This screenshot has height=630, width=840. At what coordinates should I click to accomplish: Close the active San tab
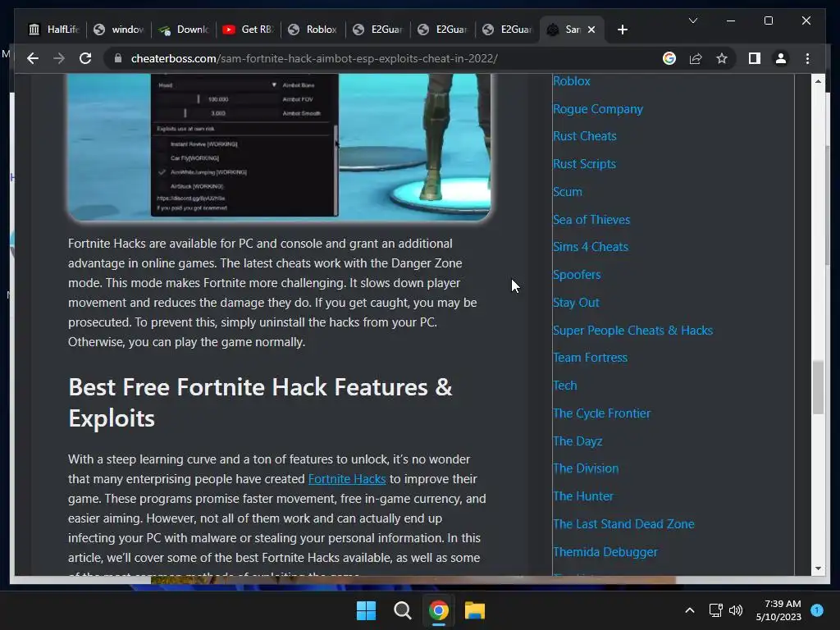591,30
